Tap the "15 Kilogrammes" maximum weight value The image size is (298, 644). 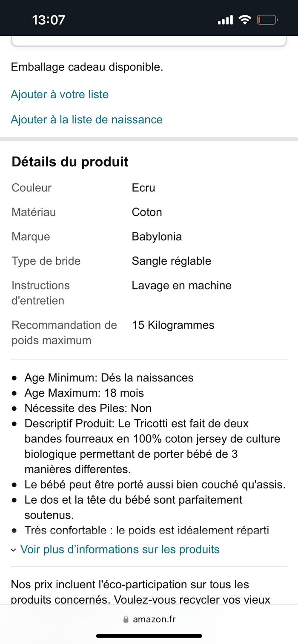coord(173,325)
